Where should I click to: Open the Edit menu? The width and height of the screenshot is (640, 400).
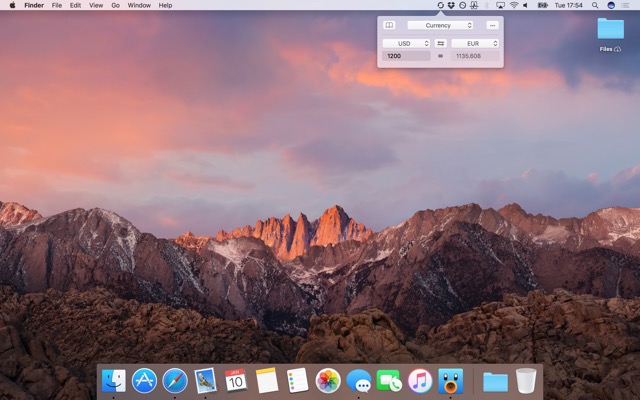point(75,5)
